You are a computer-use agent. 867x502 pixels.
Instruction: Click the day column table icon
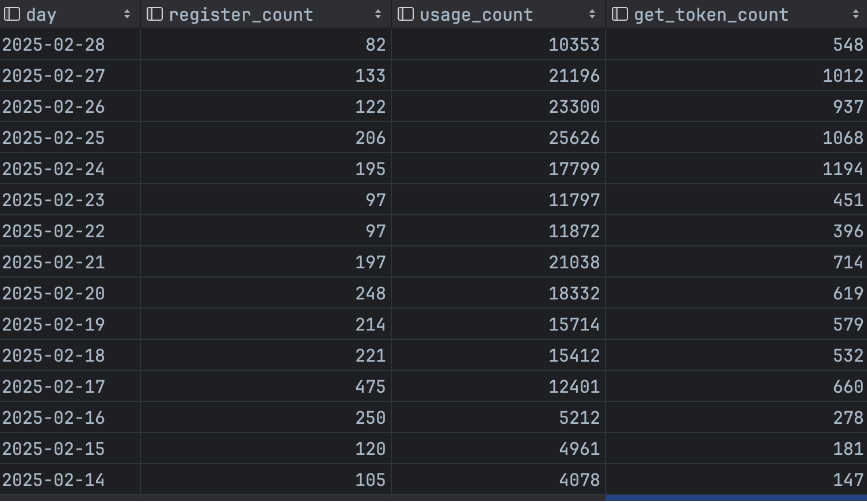tap(12, 14)
